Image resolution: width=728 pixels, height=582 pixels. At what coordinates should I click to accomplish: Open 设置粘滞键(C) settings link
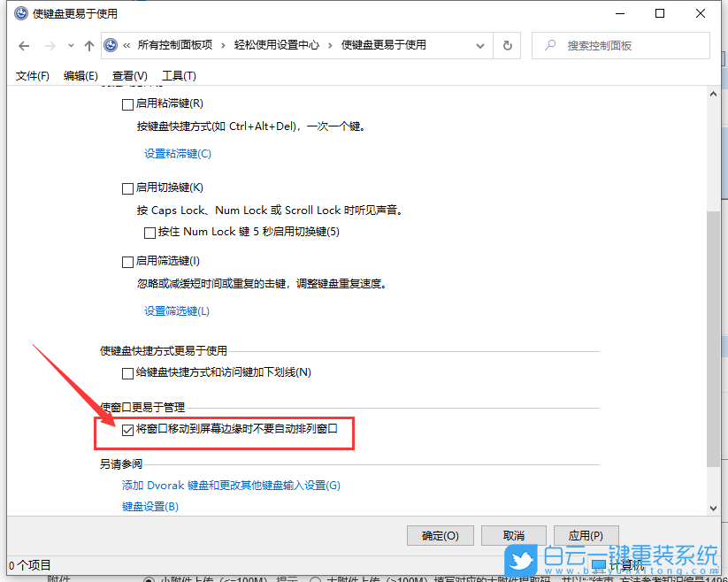point(178,153)
